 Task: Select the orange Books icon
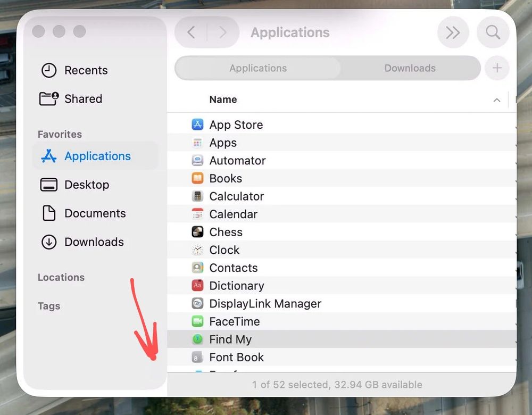tap(197, 178)
